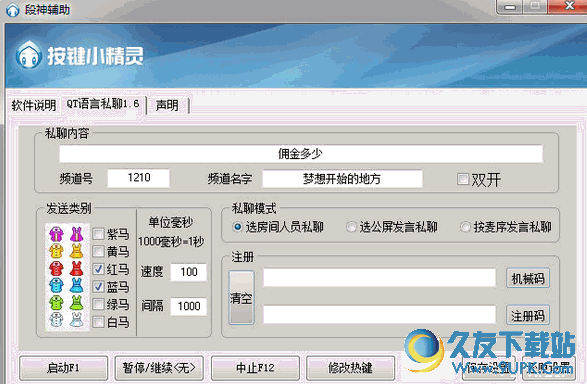Click the 私聊内容 message input field
This screenshot has width=587, height=384.
[x=301, y=154]
